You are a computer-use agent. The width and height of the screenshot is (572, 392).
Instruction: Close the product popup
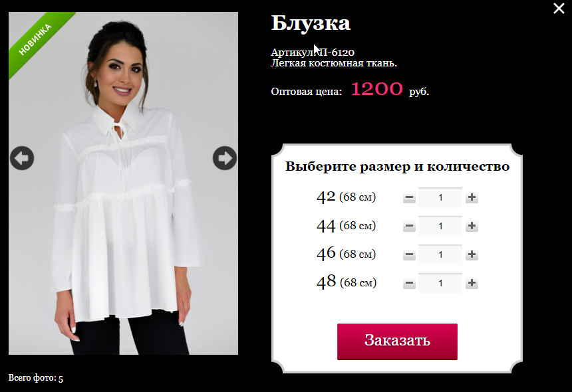559,9
